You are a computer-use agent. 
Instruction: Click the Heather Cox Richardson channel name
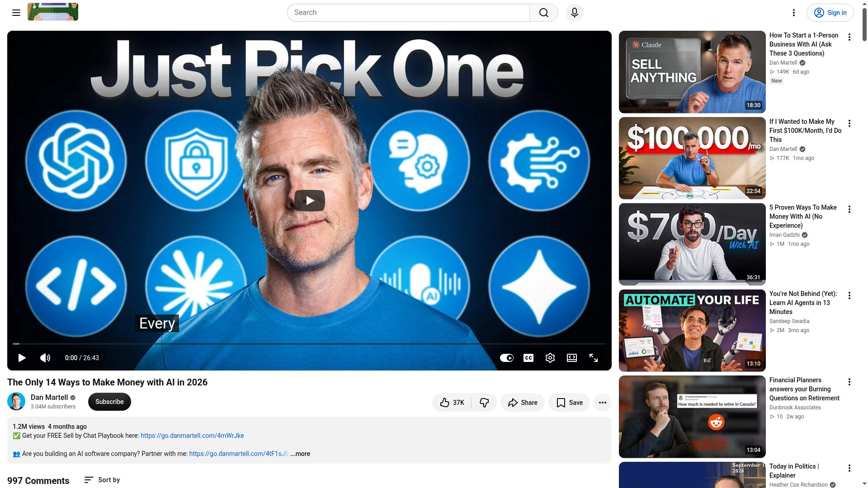pyautogui.click(x=798, y=485)
